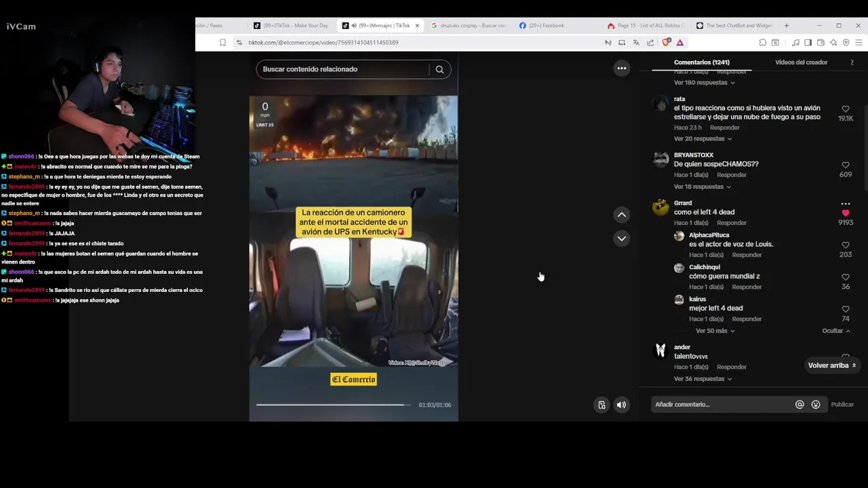Like kairus's reply heart
Screen dimensions: 868x488
click(x=845, y=309)
